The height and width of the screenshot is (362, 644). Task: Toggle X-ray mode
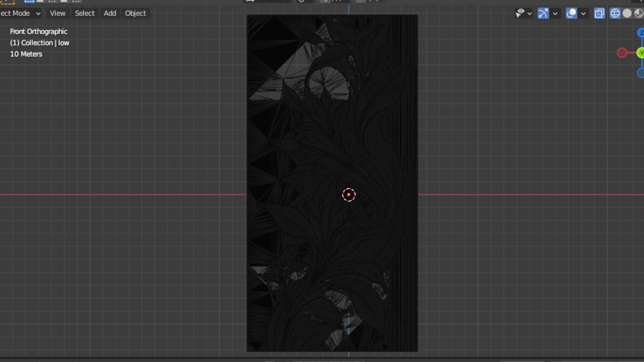599,13
